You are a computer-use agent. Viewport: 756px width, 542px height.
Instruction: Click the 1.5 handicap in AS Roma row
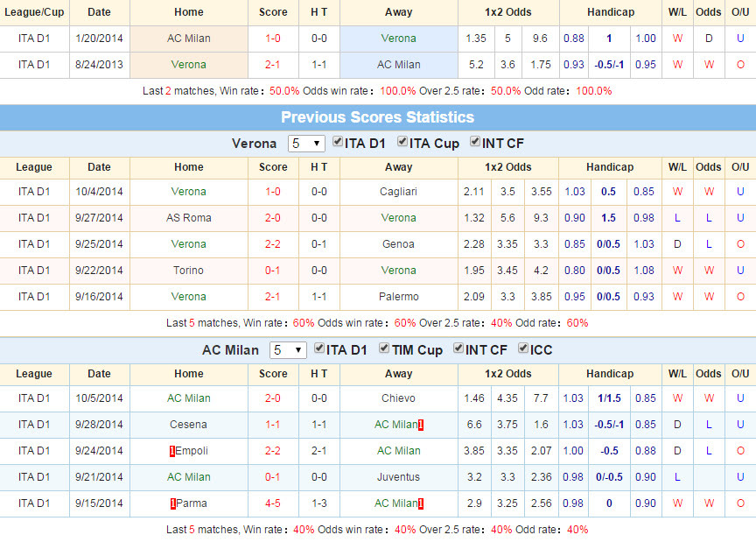tap(608, 218)
